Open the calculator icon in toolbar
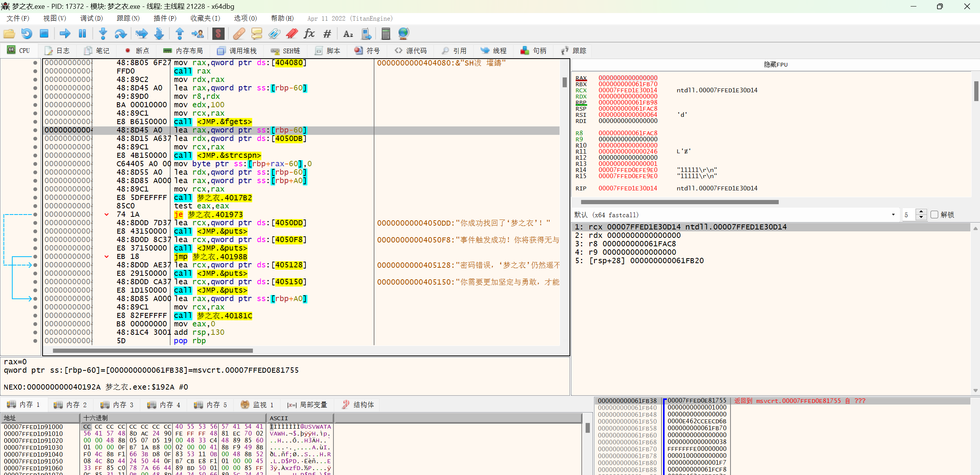This screenshot has width=980, height=475. coord(386,34)
